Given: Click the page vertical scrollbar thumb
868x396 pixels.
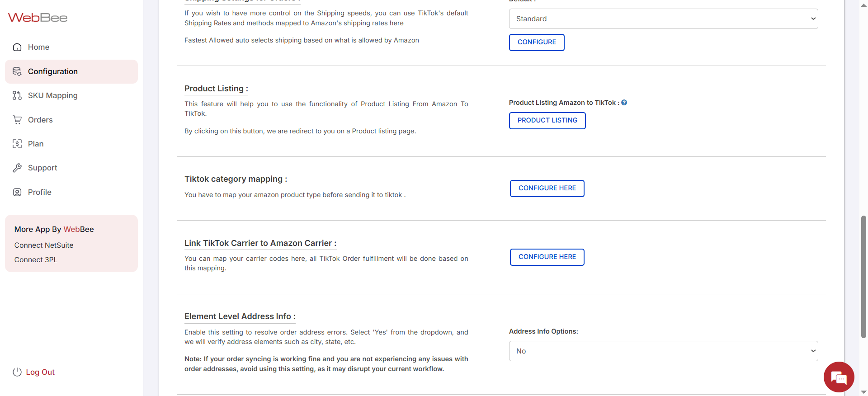Looking at the screenshot, I should (863, 277).
